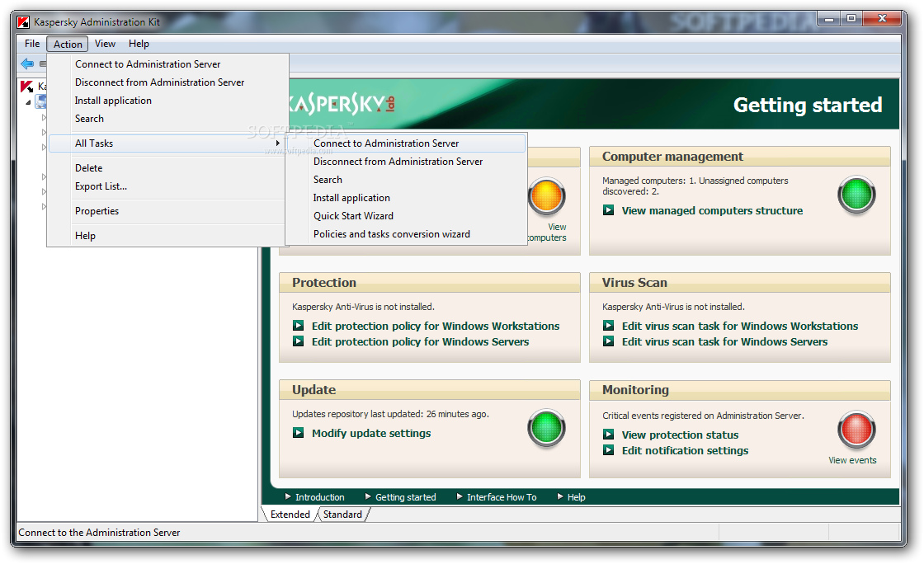Click 'Updates repository last updated: 26 minutes ago.' text
Viewport: 924px width, 564px height.
pyautogui.click(x=391, y=414)
